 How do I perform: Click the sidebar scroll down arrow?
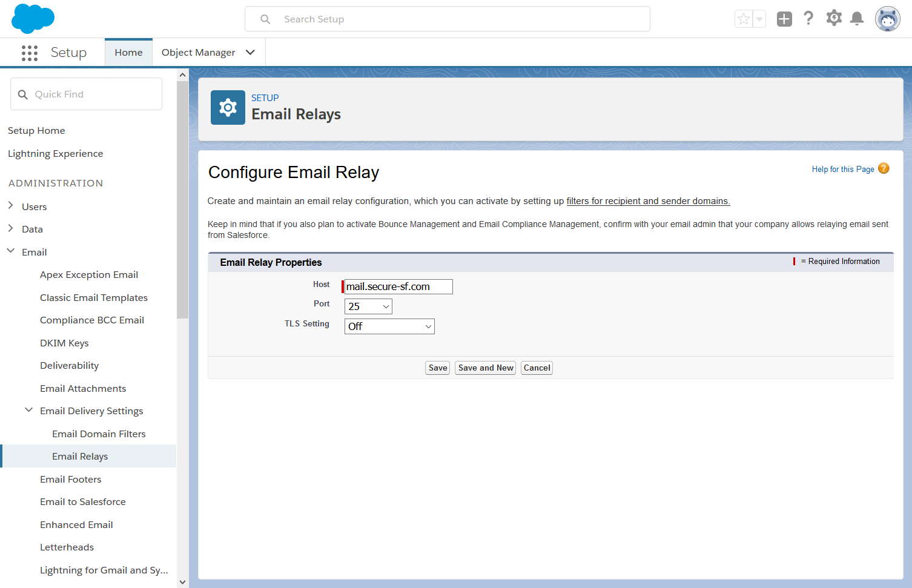click(x=182, y=582)
